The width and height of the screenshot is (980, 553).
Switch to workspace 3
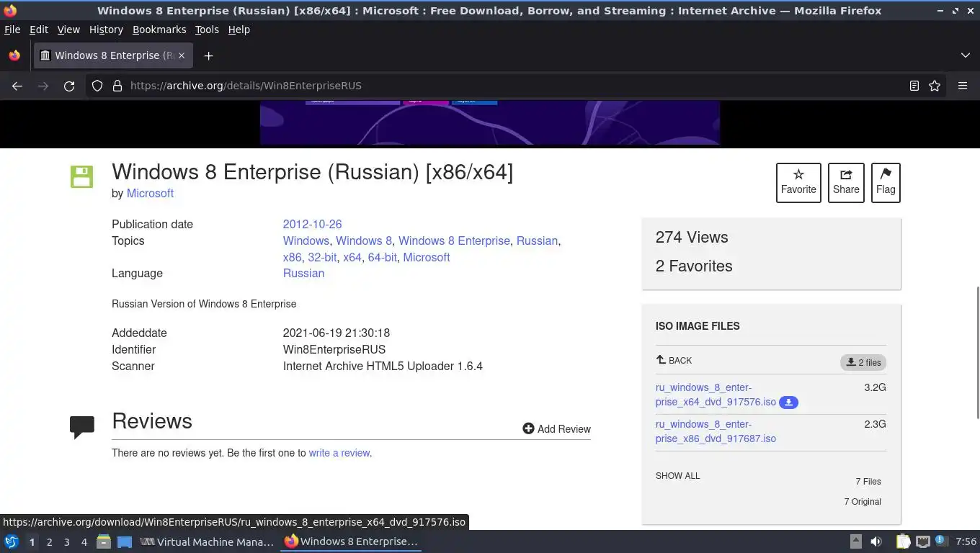click(67, 542)
